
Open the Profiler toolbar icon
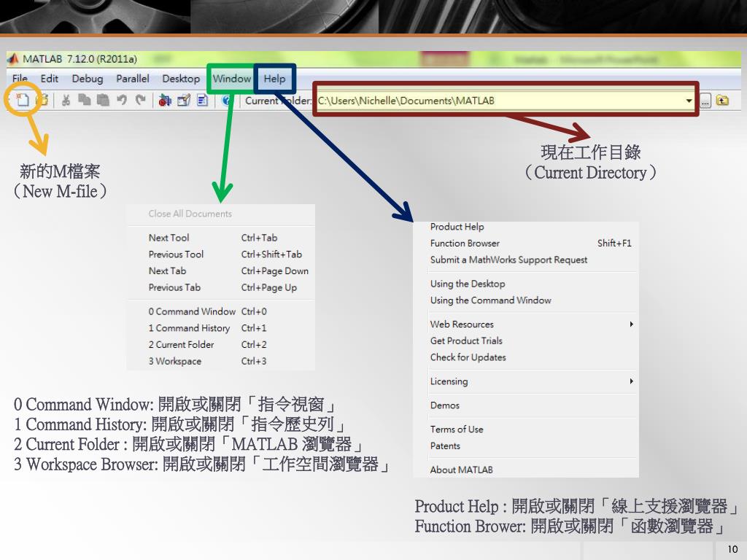pos(203,100)
